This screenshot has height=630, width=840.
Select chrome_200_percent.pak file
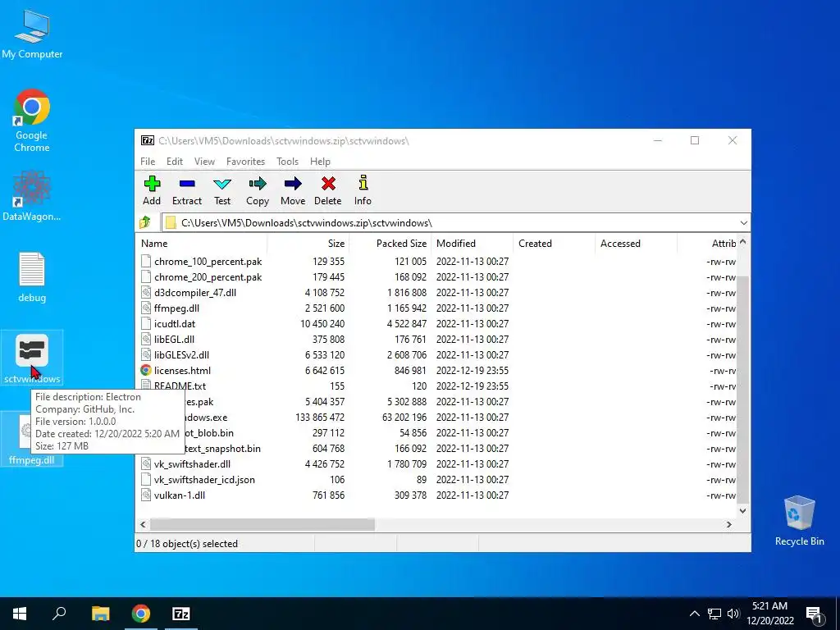click(x=208, y=277)
